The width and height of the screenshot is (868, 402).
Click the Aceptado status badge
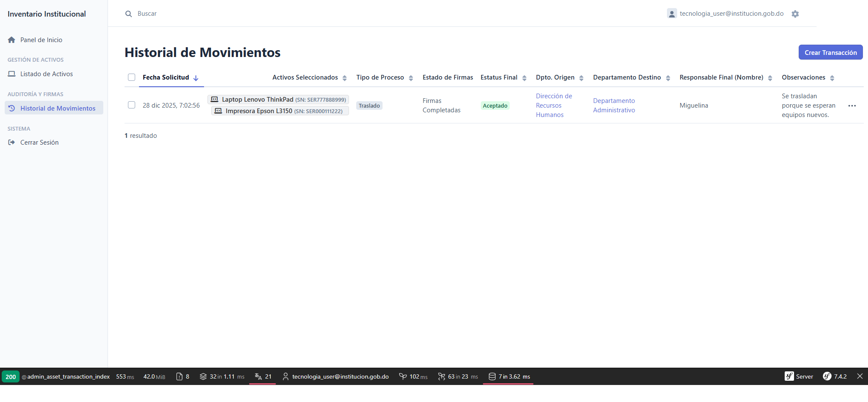[495, 105]
